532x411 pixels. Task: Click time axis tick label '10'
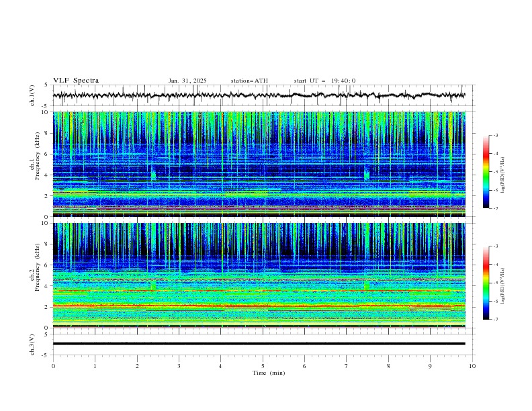472,366
